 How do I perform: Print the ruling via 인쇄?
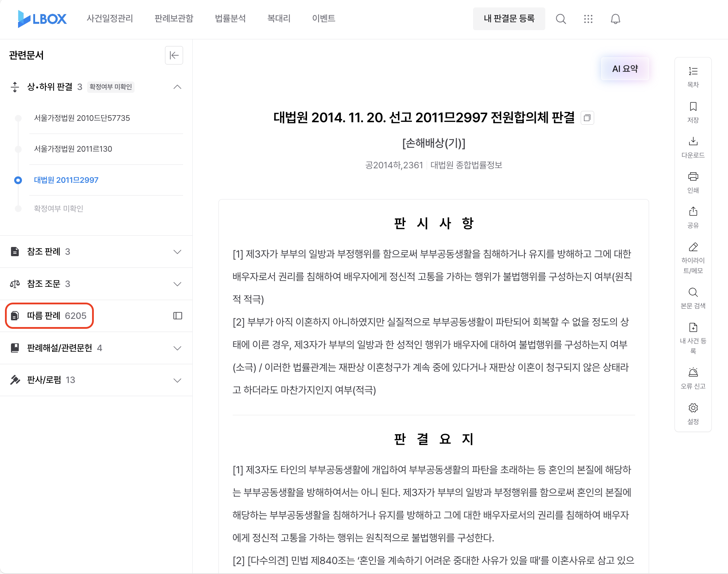(693, 182)
